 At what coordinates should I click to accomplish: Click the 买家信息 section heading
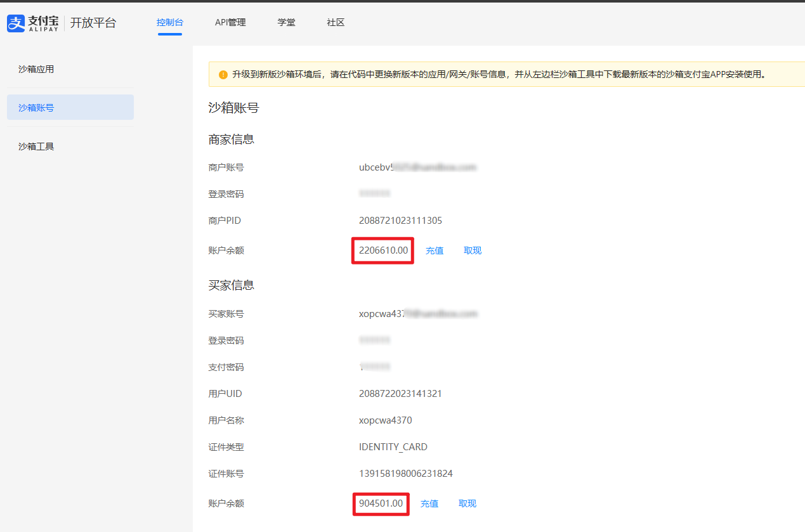[232, 285]
